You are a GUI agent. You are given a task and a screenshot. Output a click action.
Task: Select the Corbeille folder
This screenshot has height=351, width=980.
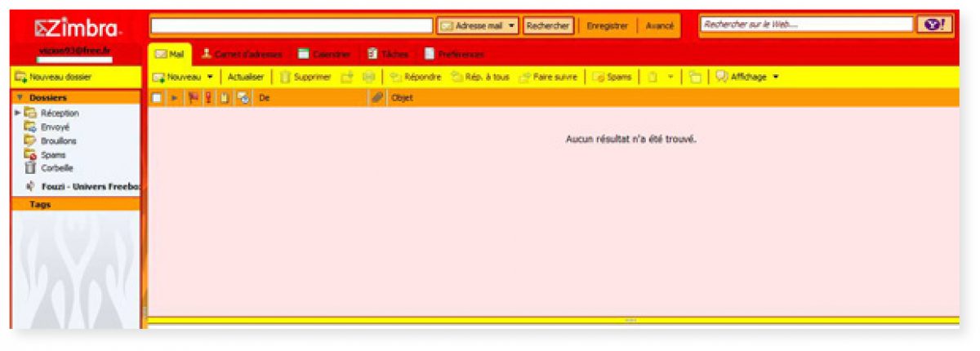(57, 167)
